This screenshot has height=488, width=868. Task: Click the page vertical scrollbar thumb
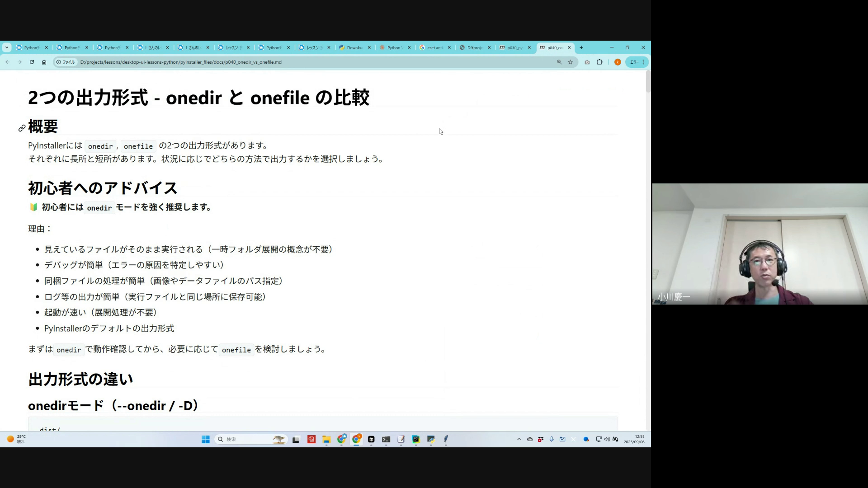pyautogui.click(x=648, y=81)
